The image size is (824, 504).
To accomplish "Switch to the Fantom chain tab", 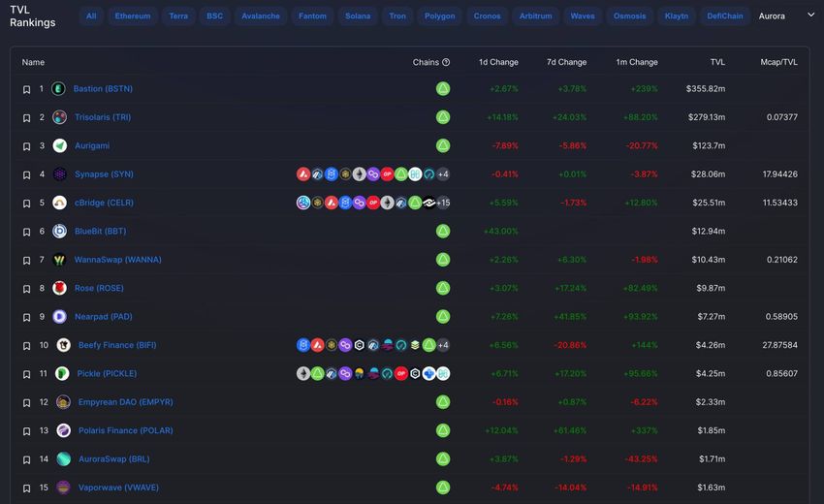I will 312,16.
